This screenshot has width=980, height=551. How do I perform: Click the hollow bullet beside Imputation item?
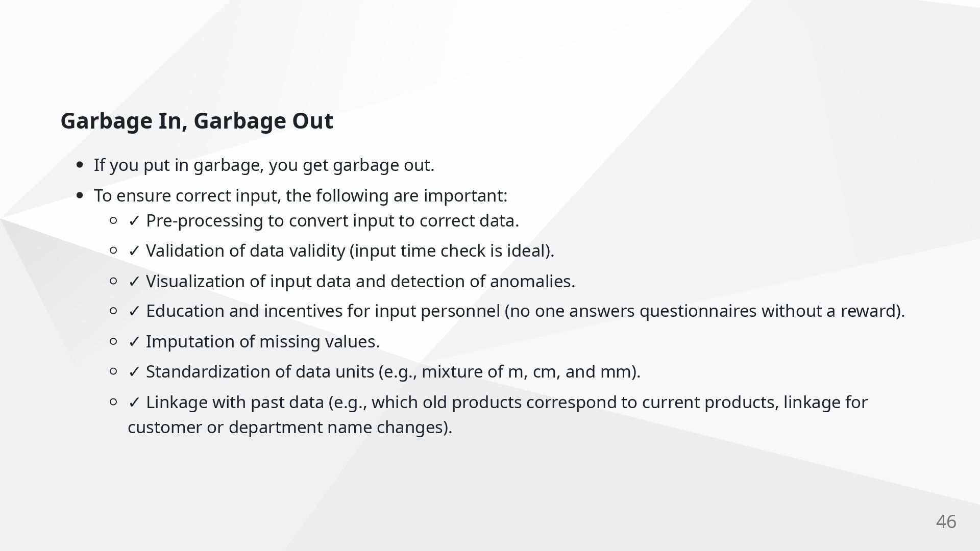coord(114,341)
